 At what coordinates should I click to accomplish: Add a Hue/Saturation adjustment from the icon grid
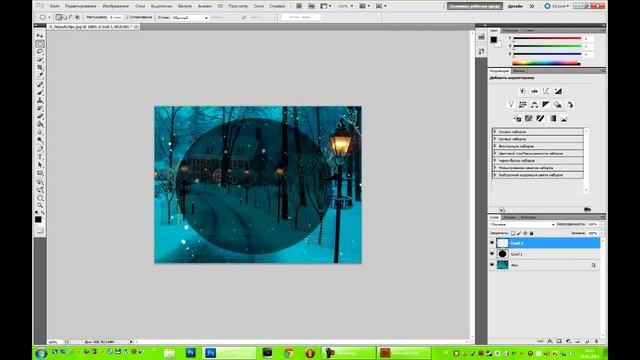[523, 105]
